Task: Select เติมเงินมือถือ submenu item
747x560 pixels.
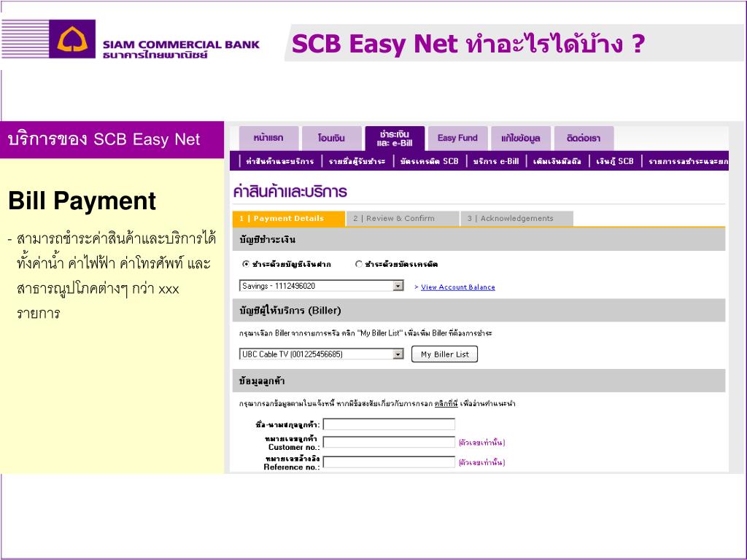Action: (x=557, y=161)
